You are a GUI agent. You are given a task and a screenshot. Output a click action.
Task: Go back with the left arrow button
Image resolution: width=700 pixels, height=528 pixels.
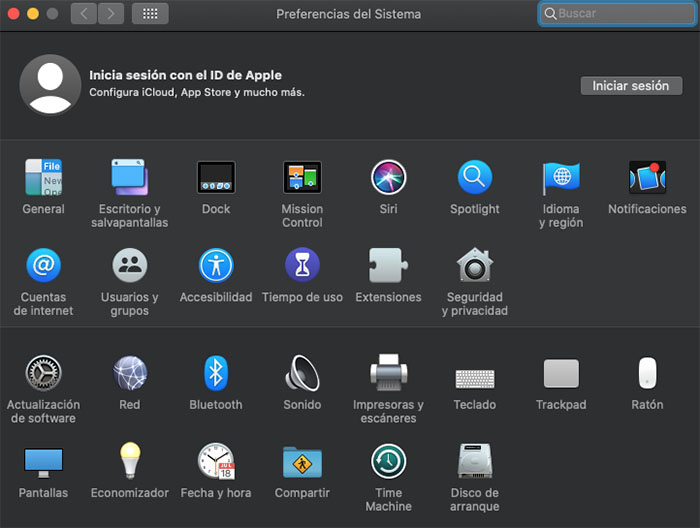83,14
